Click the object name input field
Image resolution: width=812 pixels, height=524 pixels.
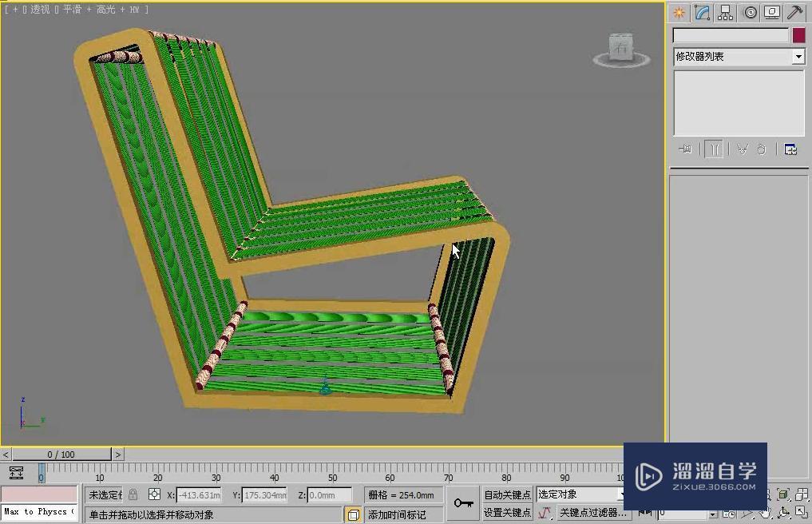(x=731, y=35)
